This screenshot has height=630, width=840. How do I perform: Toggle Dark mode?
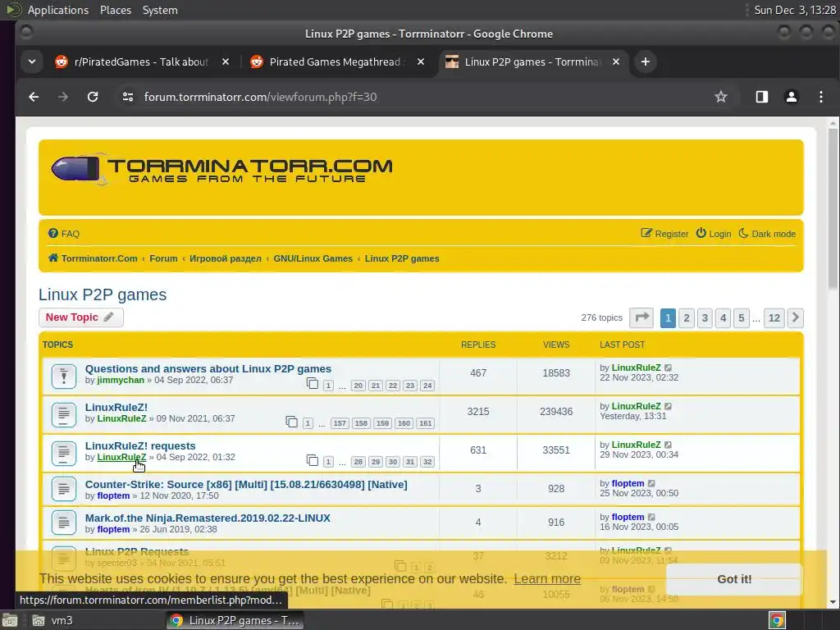[767, 234]
